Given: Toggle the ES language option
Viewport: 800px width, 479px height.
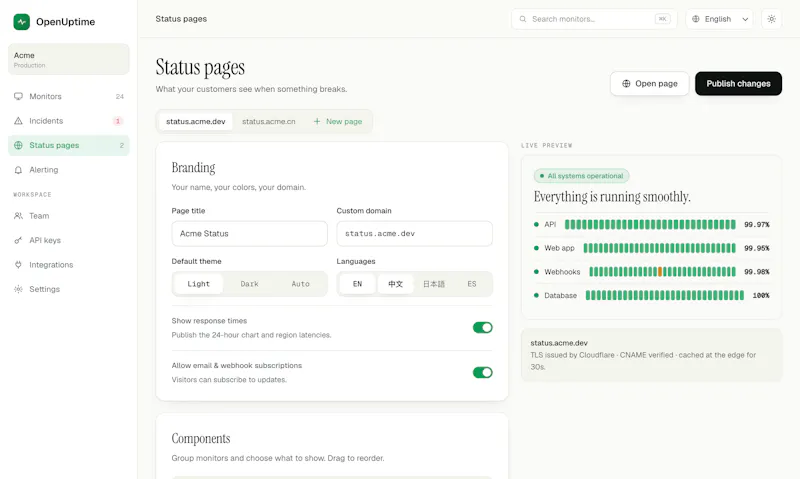Looking at the screenshot, I should click(472, 284).
